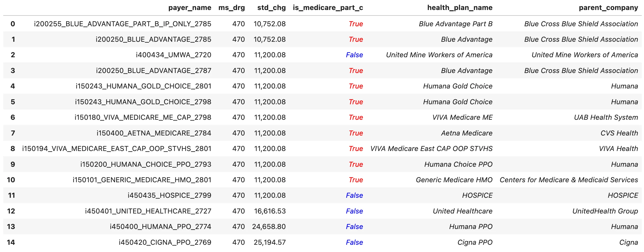The width and height of the screenshot is (644, 252).
Task: Click the ms_drg column header
Action: [x=232, y=8]
